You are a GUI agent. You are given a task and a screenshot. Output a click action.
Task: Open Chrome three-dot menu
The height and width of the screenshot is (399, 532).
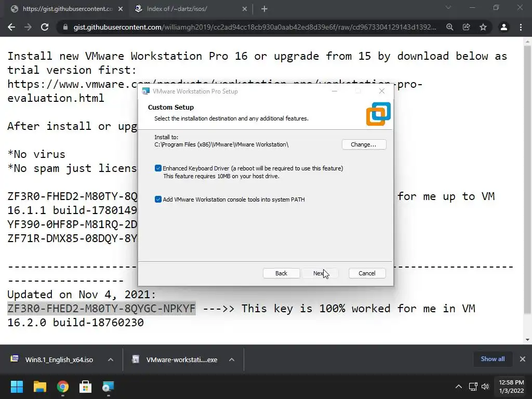click(x=521, y=27)
